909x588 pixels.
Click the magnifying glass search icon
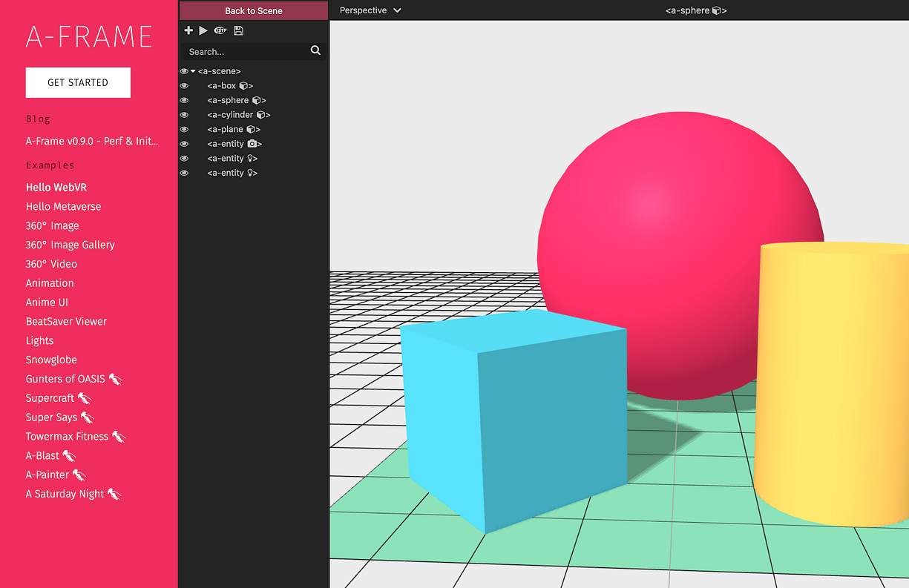click(x=315, y=50)
